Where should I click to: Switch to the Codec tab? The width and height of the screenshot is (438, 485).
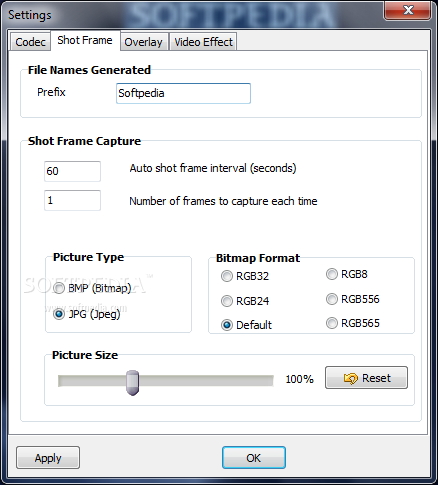click(30, 42)
